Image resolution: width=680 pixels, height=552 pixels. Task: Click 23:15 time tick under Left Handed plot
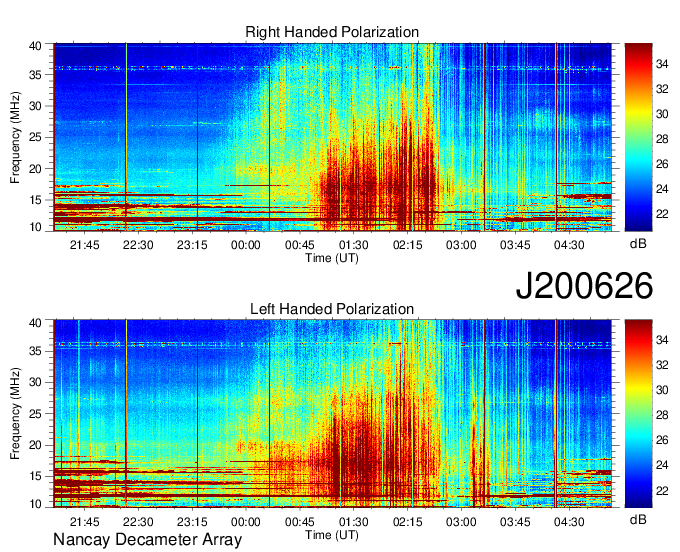tap(192, 522)
